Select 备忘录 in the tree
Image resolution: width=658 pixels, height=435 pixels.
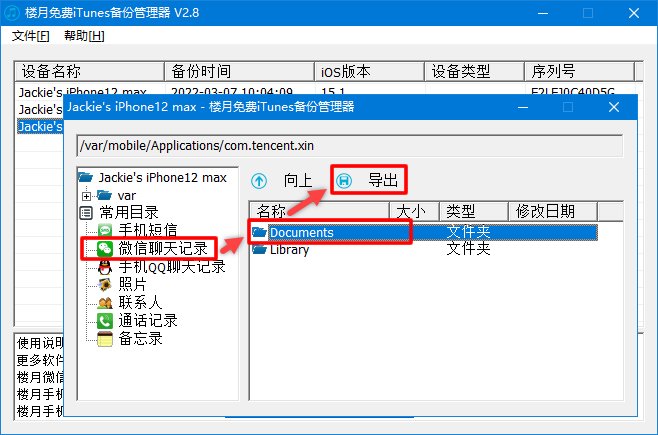(140, 339)
